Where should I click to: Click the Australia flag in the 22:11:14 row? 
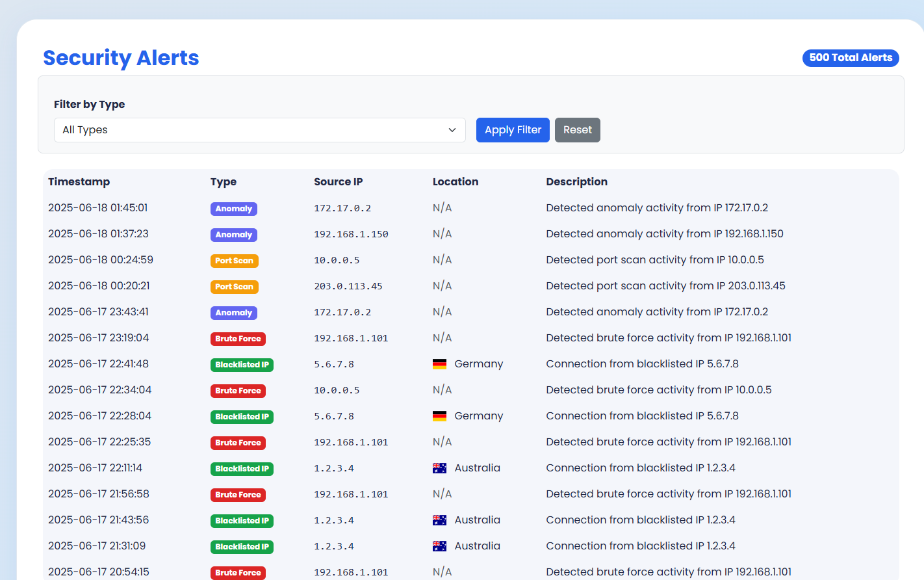point(440,468)
